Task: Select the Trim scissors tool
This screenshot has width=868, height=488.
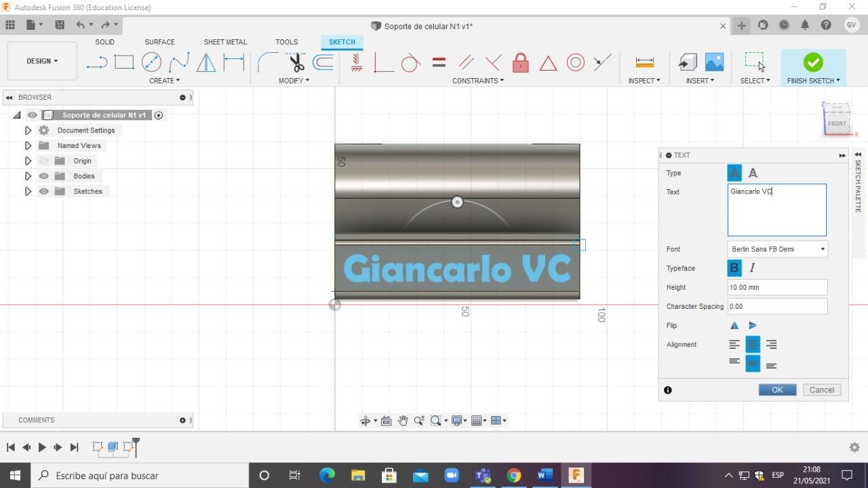Action: point(296,62)
